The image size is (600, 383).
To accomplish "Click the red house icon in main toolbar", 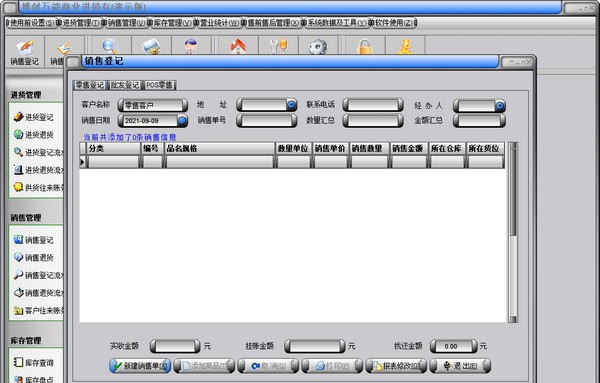I will (x=238, y=46).
